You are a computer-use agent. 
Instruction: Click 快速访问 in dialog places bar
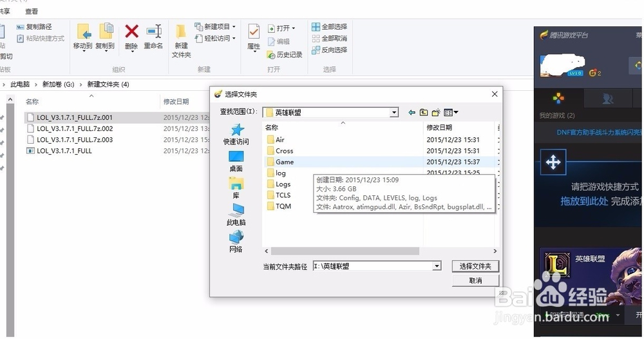point(236,134)
